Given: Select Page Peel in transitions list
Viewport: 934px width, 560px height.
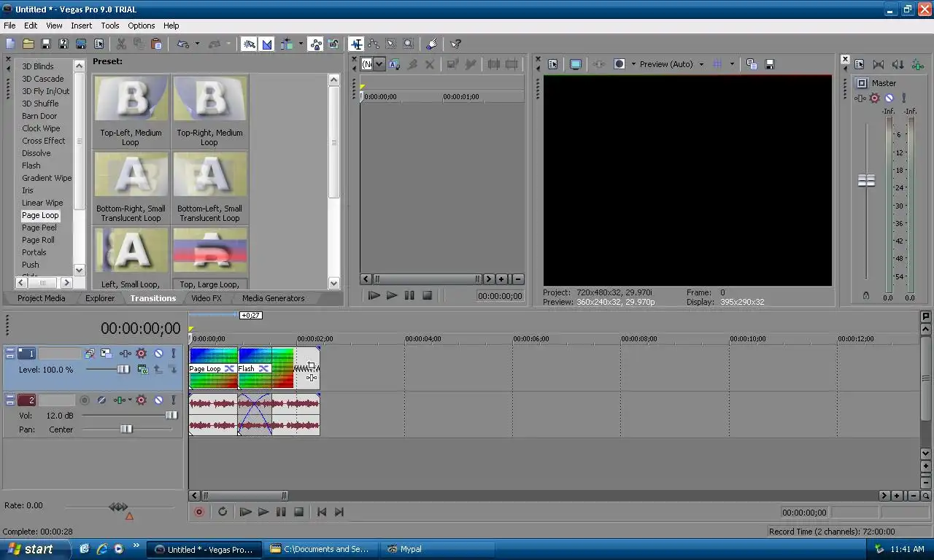Looking at the screenshot, I should click(39, 227).
